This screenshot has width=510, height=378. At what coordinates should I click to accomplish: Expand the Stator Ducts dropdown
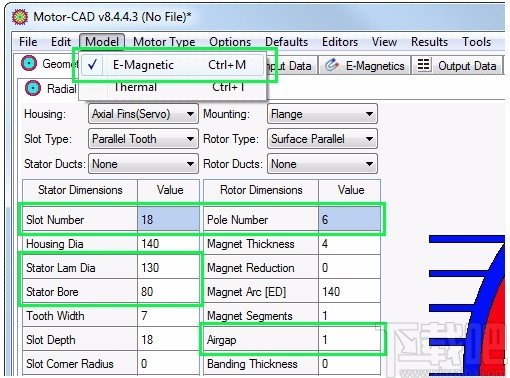click(x=143, y=164)
